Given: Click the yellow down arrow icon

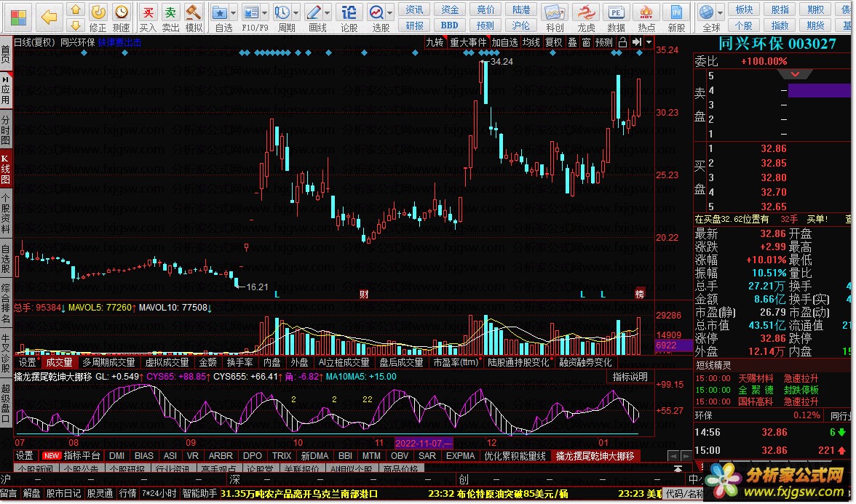Looking at the screenshot, I should tap(76, 25).
